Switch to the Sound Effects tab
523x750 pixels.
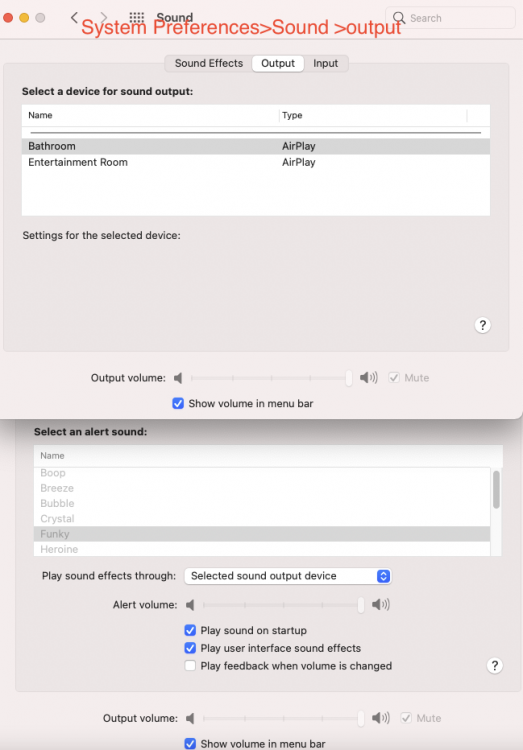[x=209, y=63]
